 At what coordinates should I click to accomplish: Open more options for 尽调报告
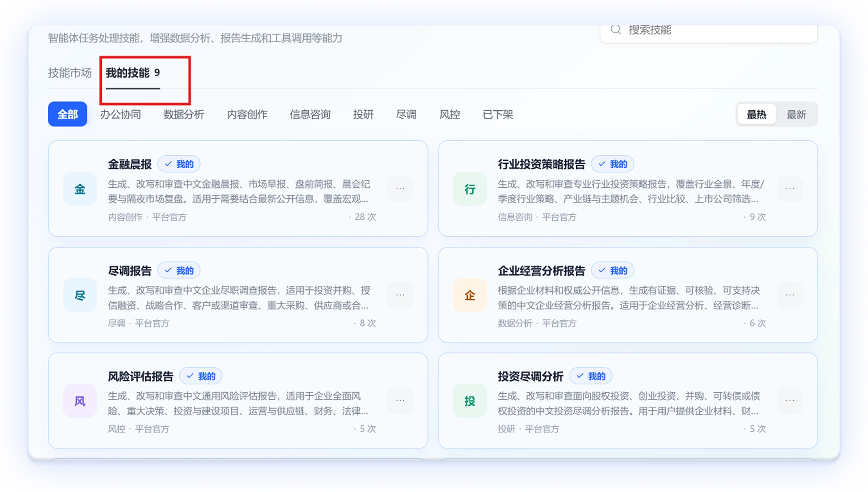[400, 295]
